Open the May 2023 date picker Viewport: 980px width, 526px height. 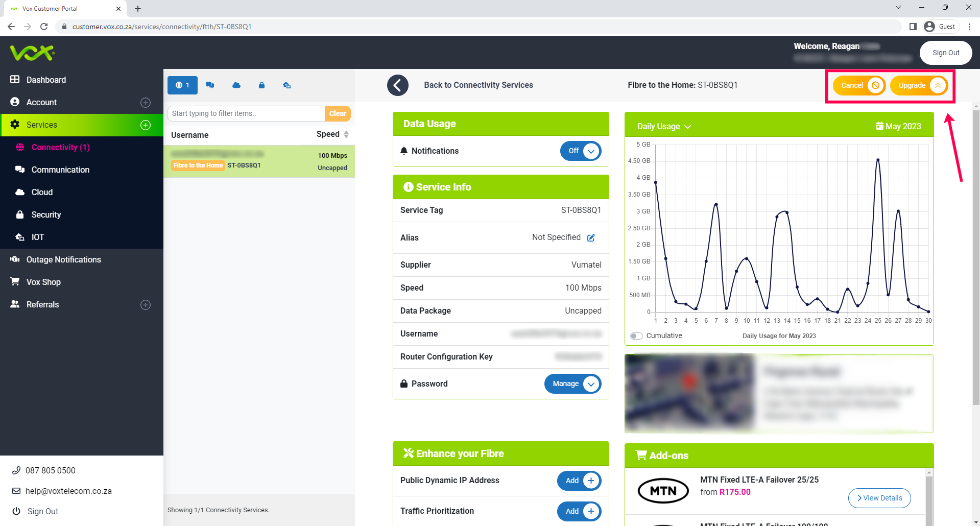coord(899,126)
